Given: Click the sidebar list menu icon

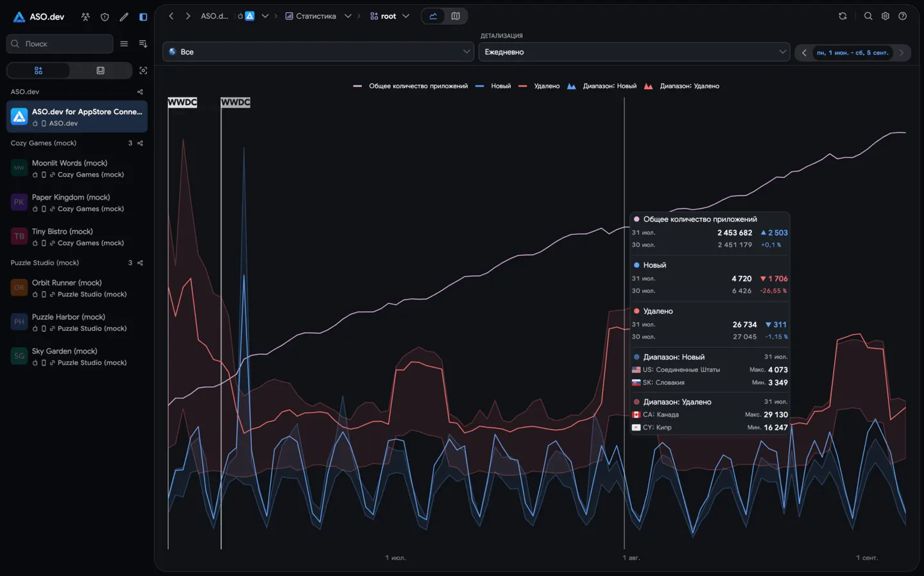Looking at the screenshot, I should [x=124, y=44].
